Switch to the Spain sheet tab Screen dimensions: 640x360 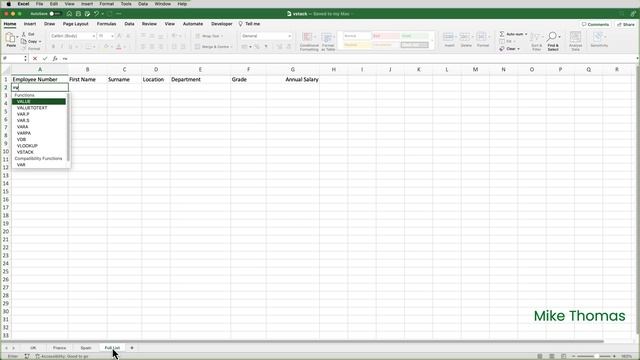(86, 348)
